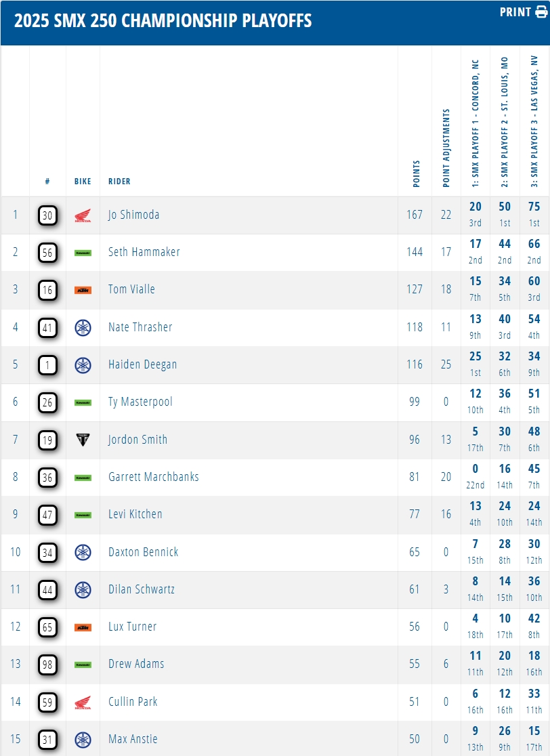Click Jo Shimoda's Honda bike logo
The height and width of the screenshot is (756, 550).
83,216
